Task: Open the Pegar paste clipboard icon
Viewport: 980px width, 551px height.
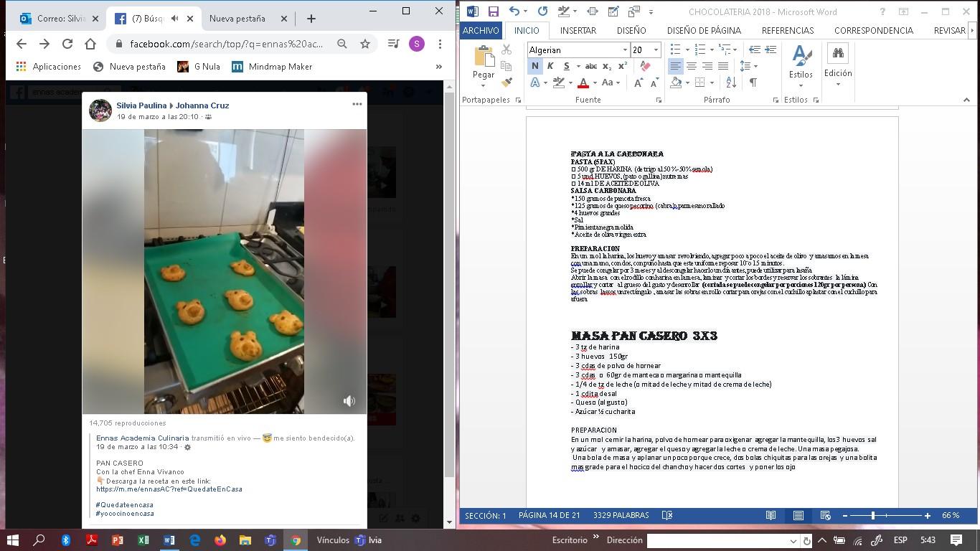Action: click(x=484, y=55)
